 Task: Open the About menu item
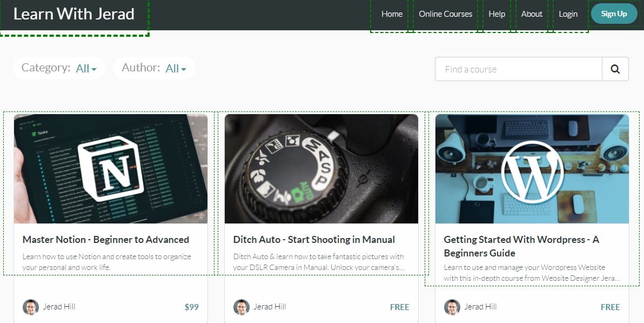[532, 14]
